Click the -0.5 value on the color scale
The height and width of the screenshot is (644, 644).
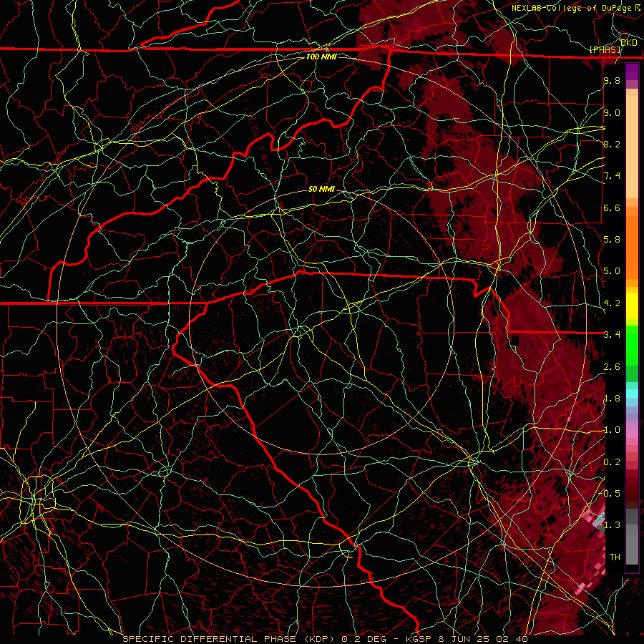pyautogui.click(x=610, y=494)
